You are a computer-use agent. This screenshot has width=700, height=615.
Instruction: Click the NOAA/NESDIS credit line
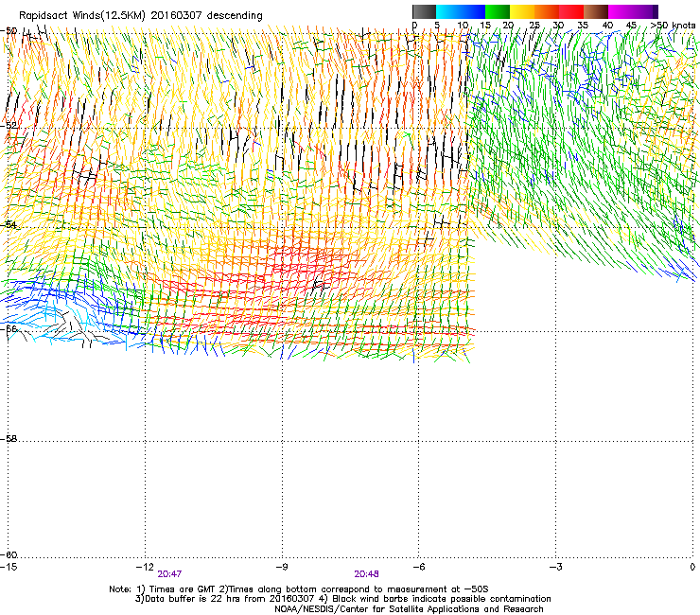coord(409,609)
